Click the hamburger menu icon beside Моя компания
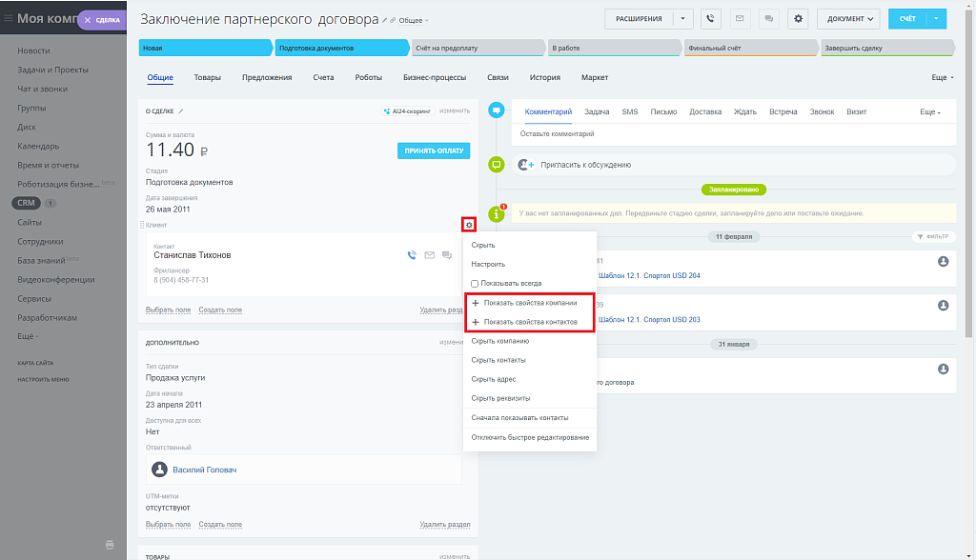Viewport: 976px width, 560px height. tap(9, 18)
